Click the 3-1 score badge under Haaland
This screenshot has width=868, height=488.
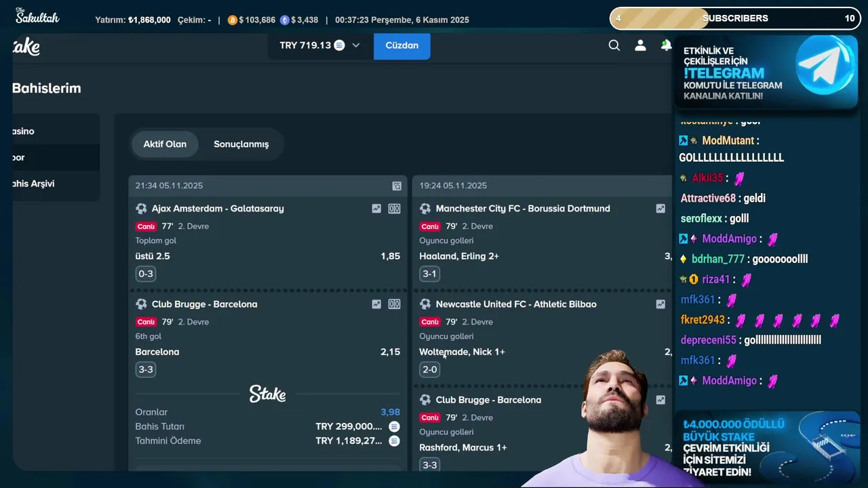[430, 274]
